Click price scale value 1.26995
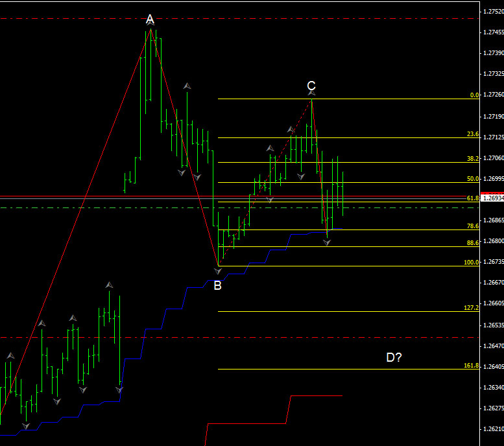Image resolution: width=504 pixels, height=446 pixels. coord(494,179)
